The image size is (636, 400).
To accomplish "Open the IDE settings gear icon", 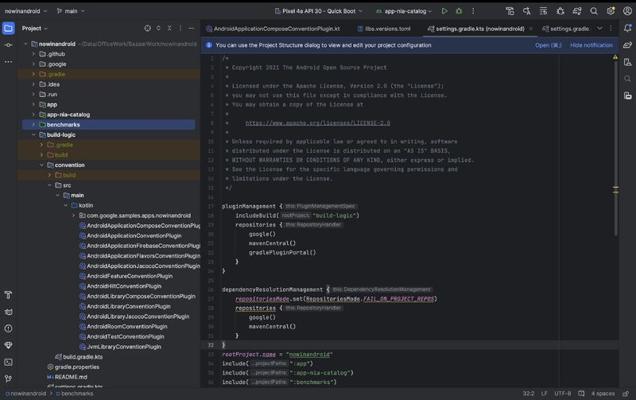I will (610, 11).
